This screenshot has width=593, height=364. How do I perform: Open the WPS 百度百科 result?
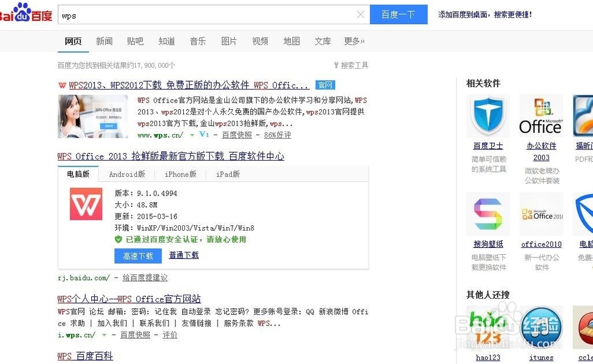pyautogui.click(x=85, y=356)
